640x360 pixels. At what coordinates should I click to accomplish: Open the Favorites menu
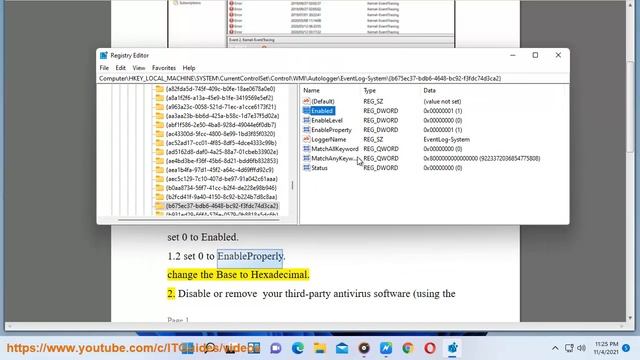pos(164,68)
